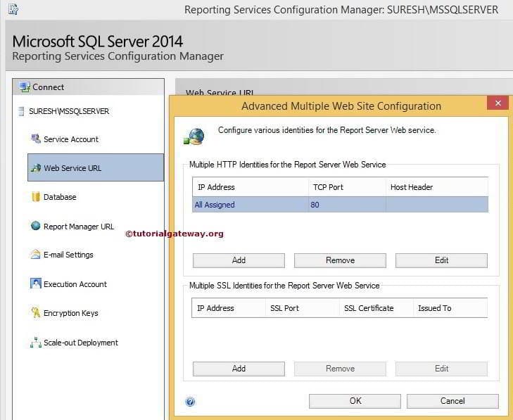Click the Web Service URL icon

click(36, 168)
